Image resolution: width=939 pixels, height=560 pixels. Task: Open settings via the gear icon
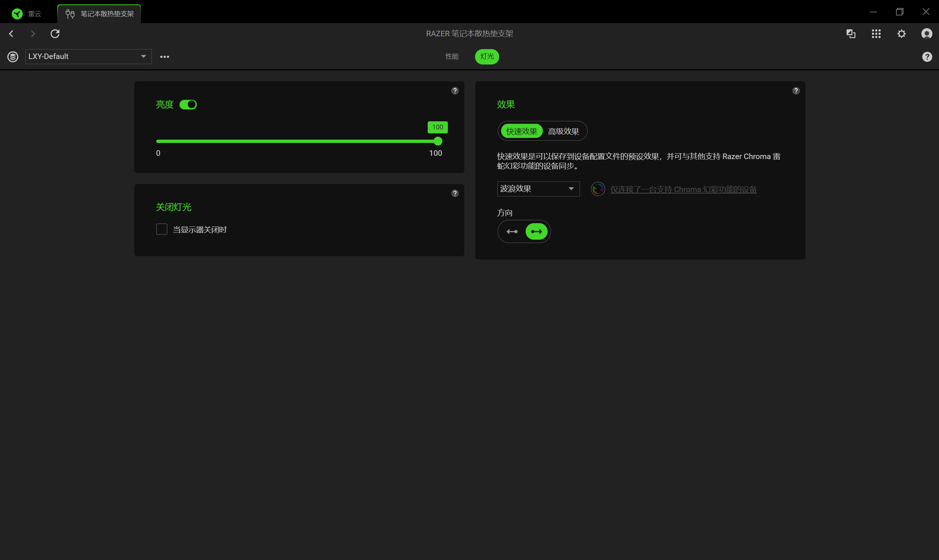click(x=901, y=34)
